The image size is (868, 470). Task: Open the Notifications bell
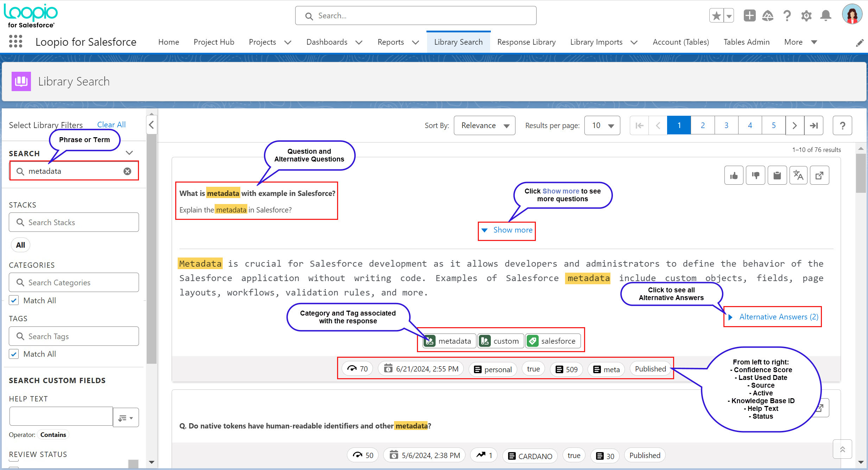tap(825, 16)
